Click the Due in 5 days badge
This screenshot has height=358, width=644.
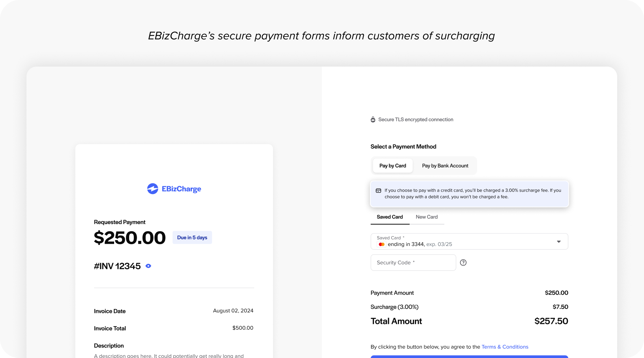192,237
